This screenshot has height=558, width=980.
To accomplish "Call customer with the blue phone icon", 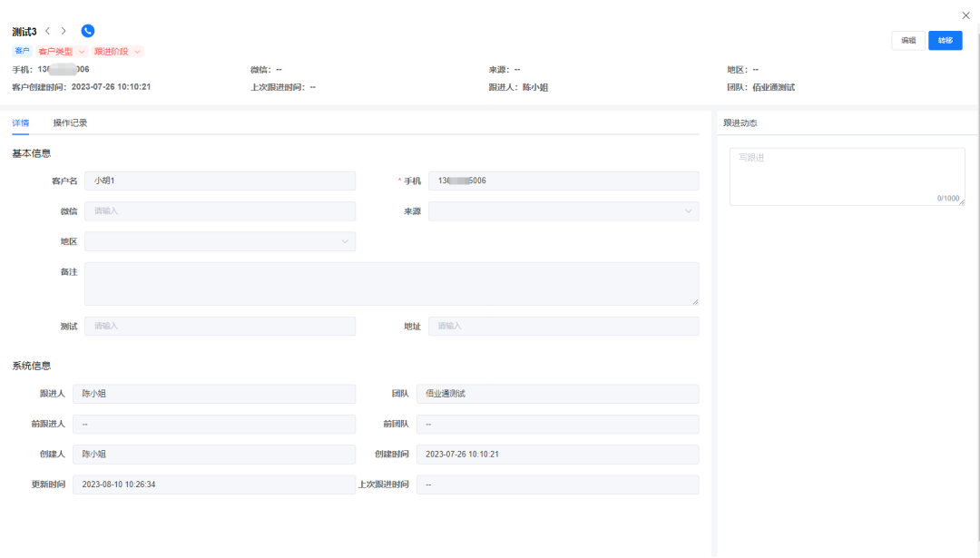I will 87,31.
